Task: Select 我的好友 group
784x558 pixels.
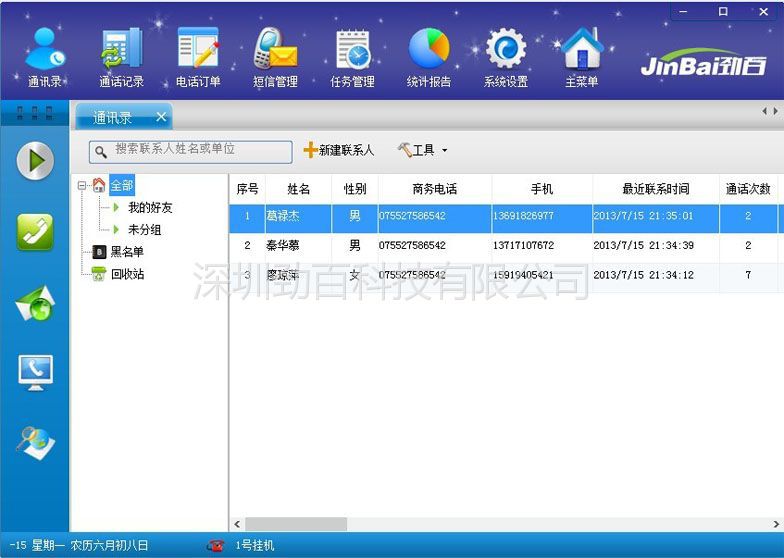Action: click(150, 208)
